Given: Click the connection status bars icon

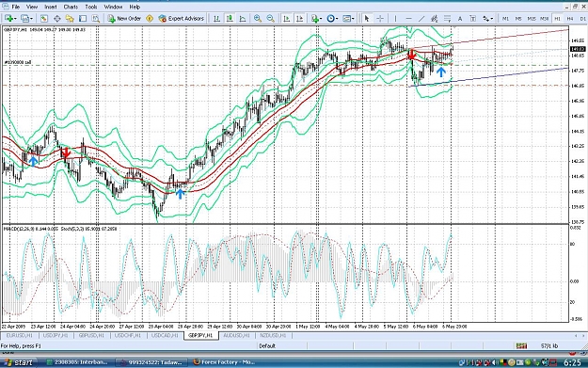Looking at the screenshot, I should tap(521, 345).
